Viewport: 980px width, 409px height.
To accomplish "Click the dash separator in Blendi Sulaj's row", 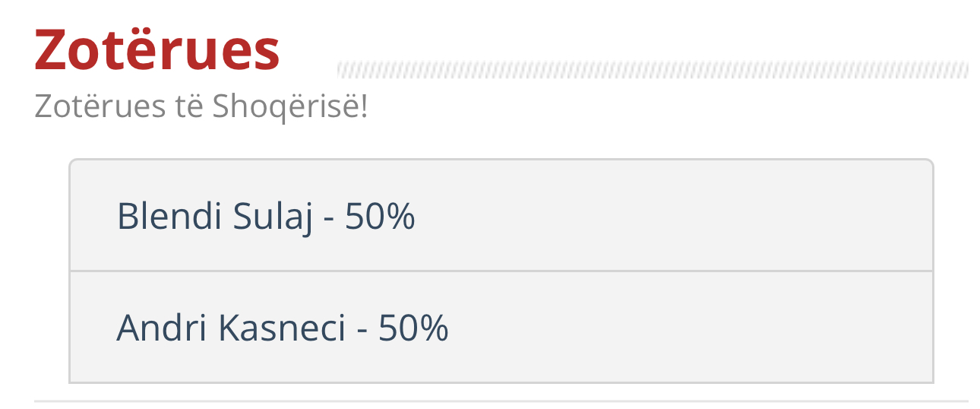I will tap(329, 220).
